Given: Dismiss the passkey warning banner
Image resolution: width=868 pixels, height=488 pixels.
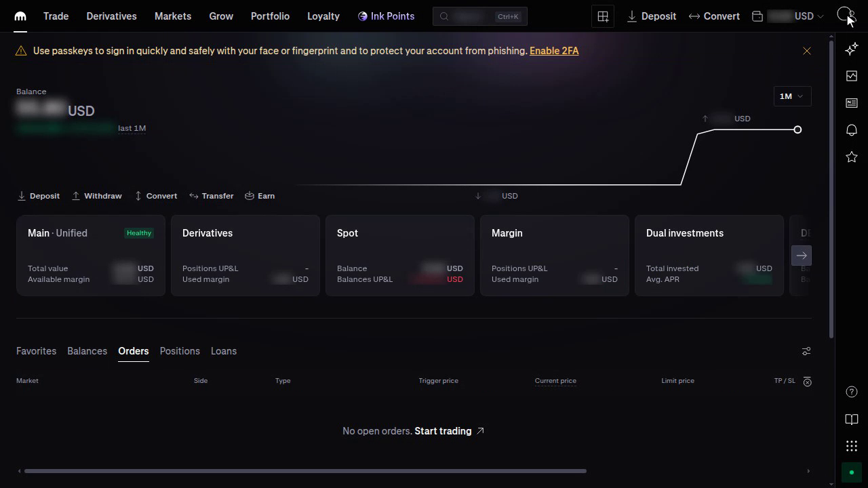Looking at the screenshot, I should click(807, 51).
